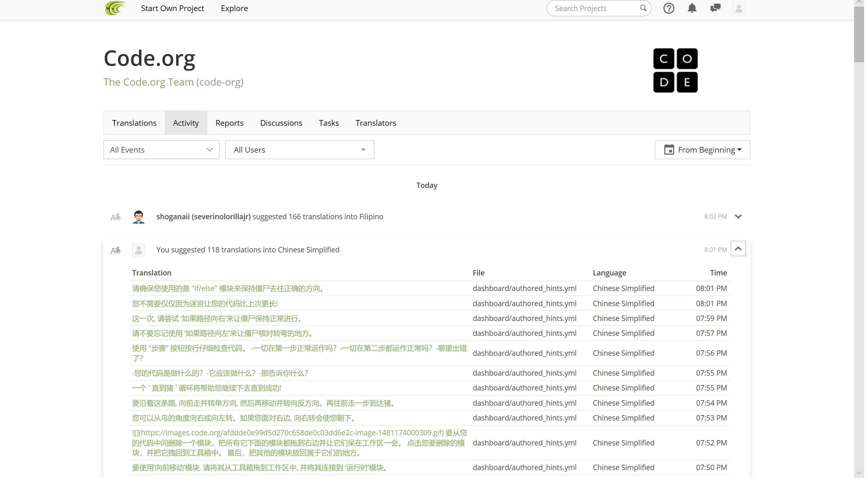Click shoganaii's avatar picture
The height and width of the screenshot is (478, 868).
(138, 217)
